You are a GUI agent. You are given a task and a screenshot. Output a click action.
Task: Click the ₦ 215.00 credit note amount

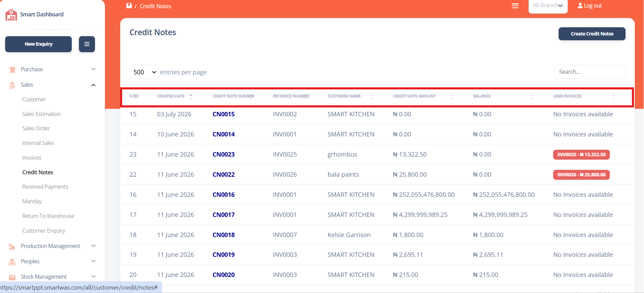click(x=405, y=275)
